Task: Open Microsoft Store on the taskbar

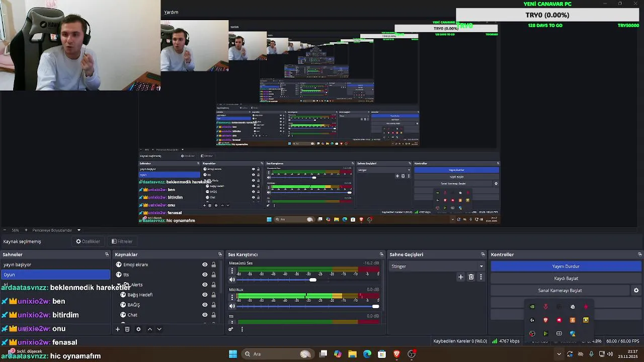Action: point(382,354)
